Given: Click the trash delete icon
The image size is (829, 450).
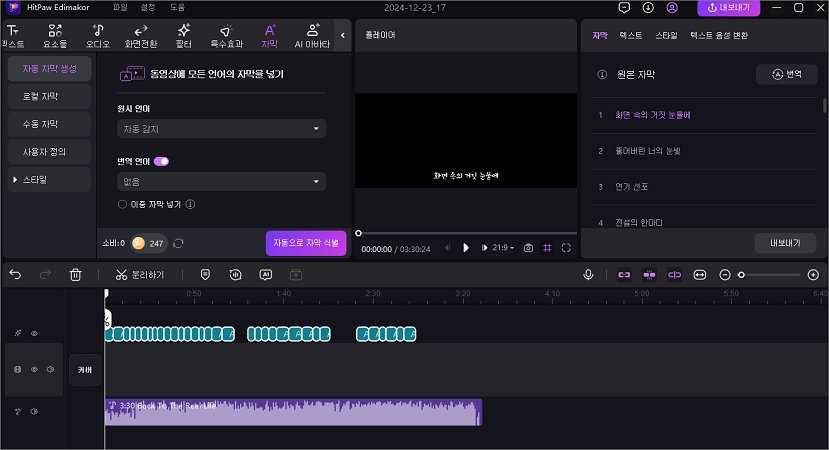Looking at the screenshot, I should pyautogui.click(x=75, y=274).
